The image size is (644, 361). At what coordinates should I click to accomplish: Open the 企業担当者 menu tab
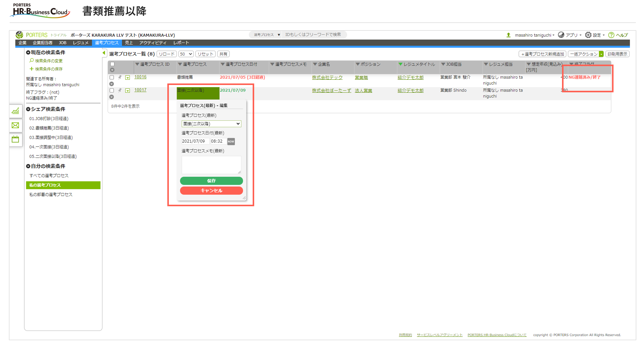pos(43,43)
